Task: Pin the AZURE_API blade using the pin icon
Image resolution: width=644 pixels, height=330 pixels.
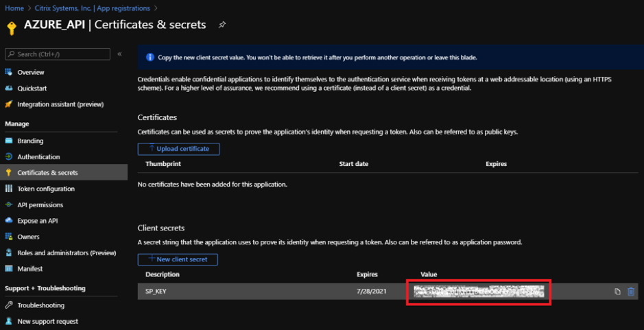Action: point(222,25)
